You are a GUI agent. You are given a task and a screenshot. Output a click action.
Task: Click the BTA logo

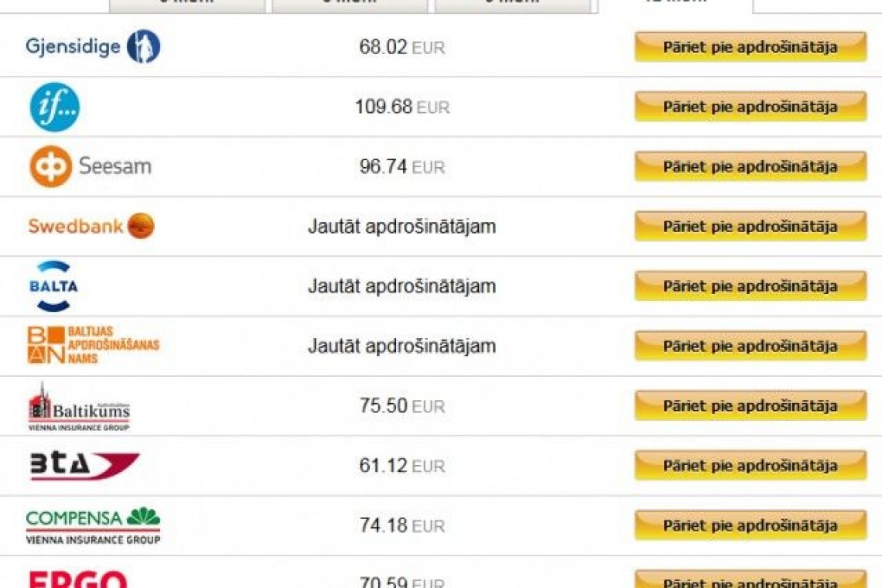84,465
